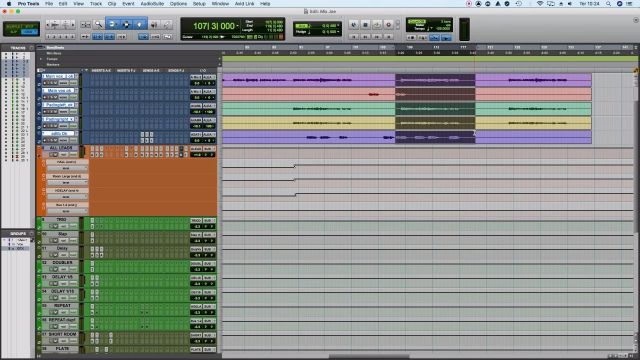Click the main counter 107|3|000 field
This screenshot has height=360, width=640.
(214, 26)
